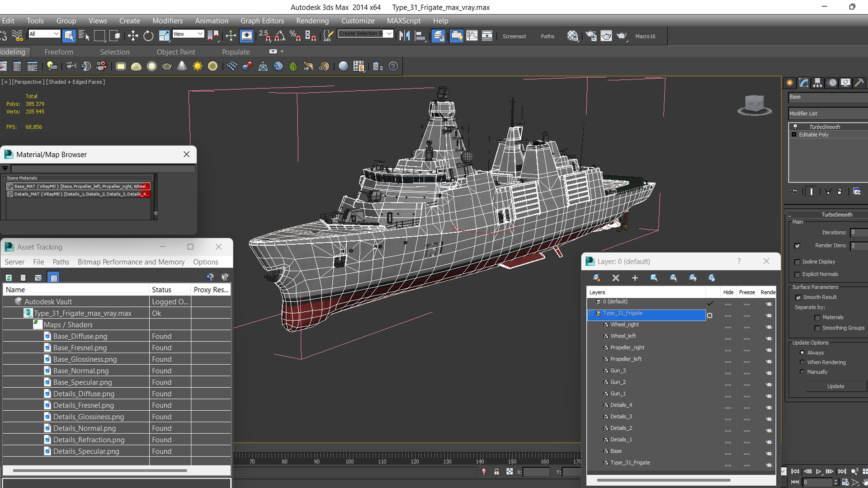Image resolution: width=868 pixels, height=488 pixels.
Task: Open the Graph Editors menu
Action: 262,21
